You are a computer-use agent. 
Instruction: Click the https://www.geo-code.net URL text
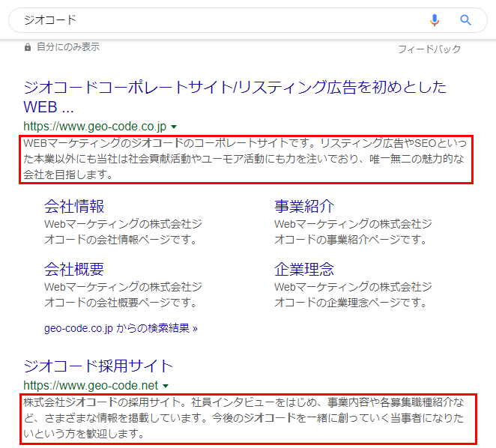pos(91,386)
